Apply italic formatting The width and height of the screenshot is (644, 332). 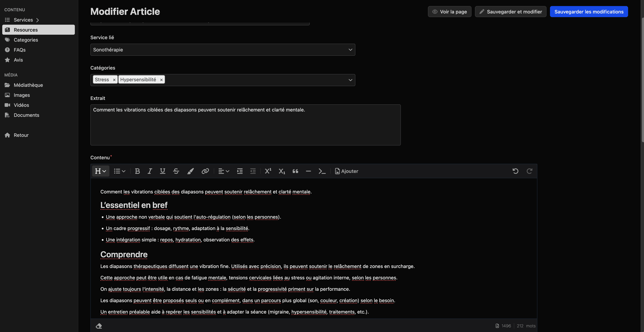click(150, 171)
